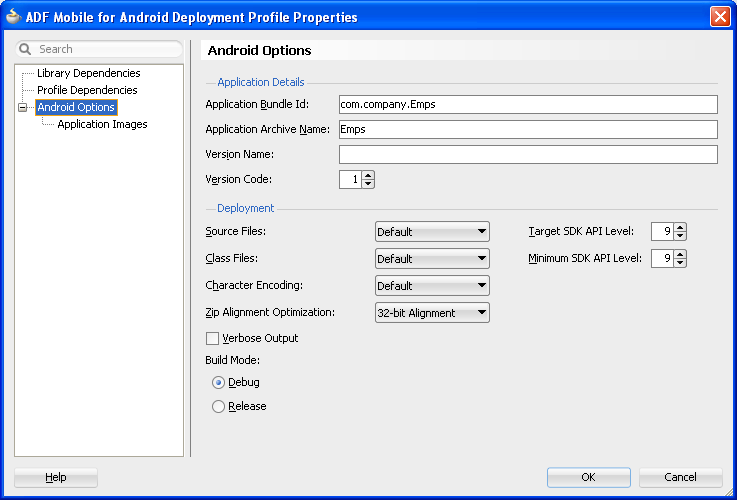Image resolution: width=737 pixels, height=500 pixels.
Task: Click OK to confirm the properties
Action: pyautogui.click(x=588, y=477)
